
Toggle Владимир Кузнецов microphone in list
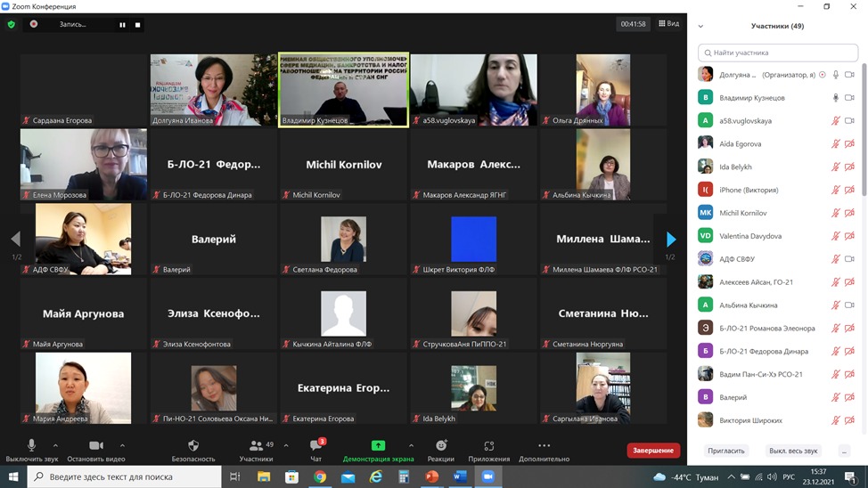tap(836, 98)
